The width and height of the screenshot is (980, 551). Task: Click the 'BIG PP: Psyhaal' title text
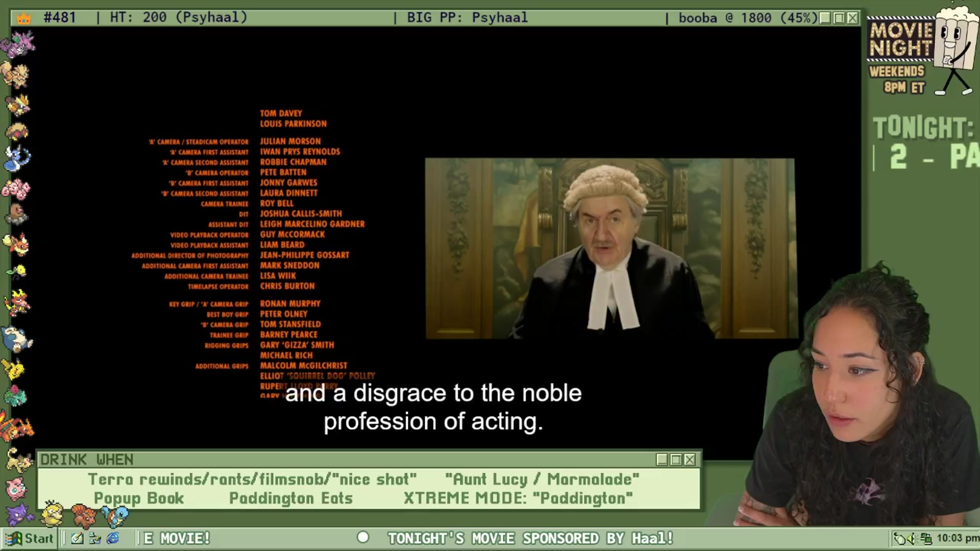[468, 17]
